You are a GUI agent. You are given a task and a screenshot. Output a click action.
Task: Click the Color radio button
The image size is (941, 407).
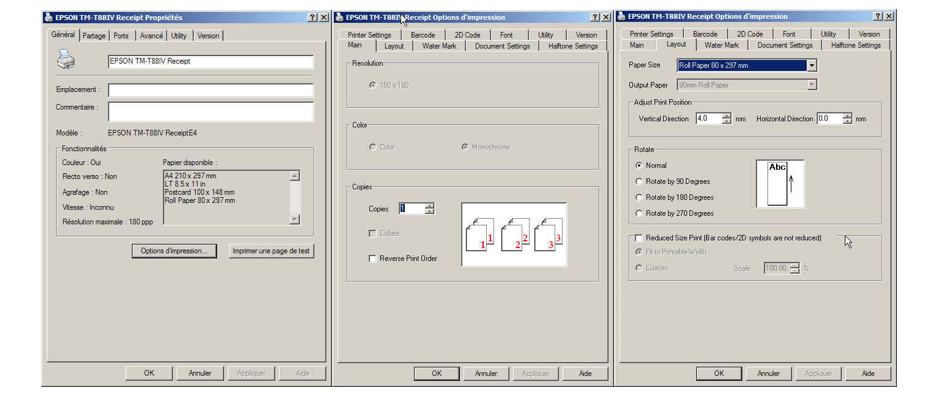click(373, 147)
